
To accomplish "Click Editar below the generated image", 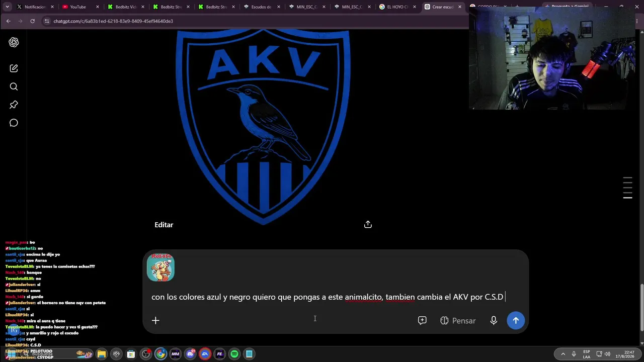I will (x=164, y=225).
